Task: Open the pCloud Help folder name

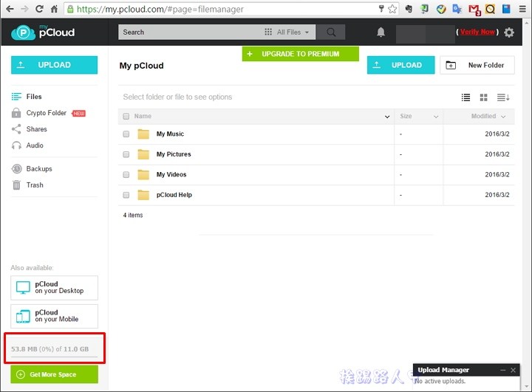Action: 174,195
